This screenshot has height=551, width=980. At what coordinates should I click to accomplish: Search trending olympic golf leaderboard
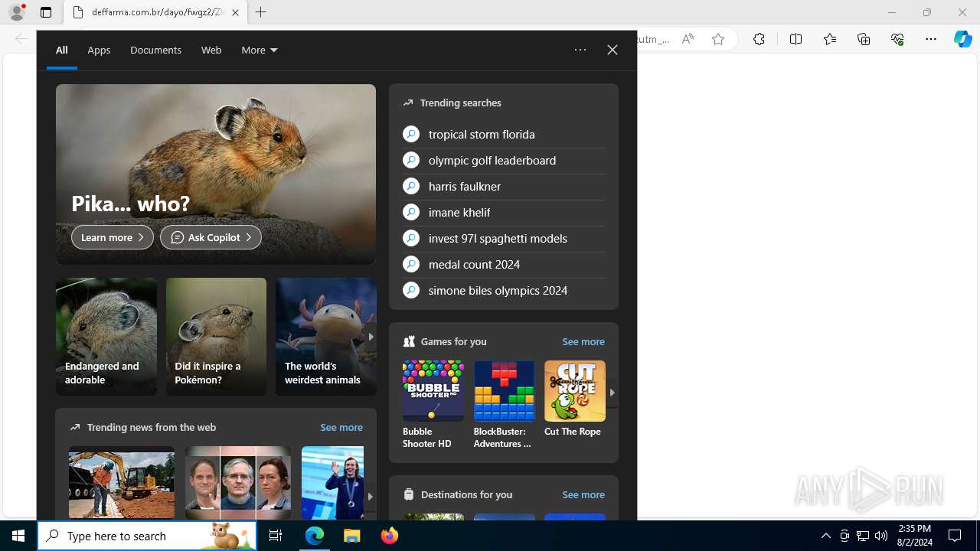(504, 160)
